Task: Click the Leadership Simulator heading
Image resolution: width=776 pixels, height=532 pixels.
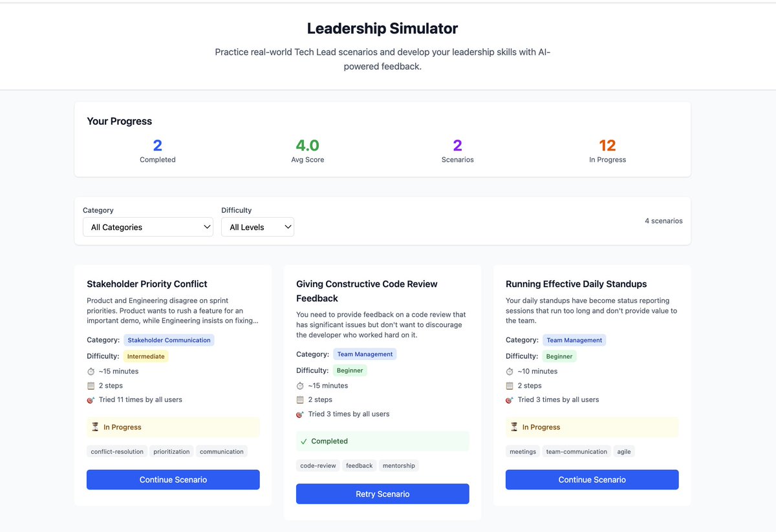Action: tap(382, 28)
